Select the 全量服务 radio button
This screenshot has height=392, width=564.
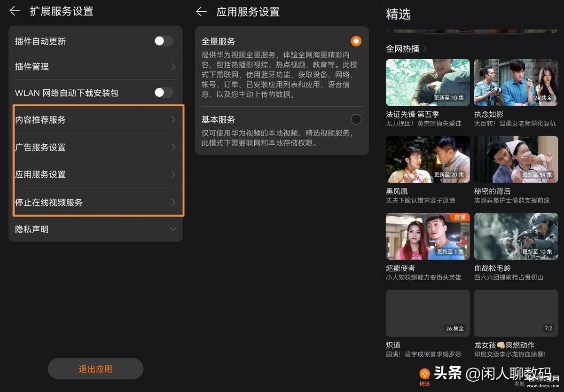(x=356, y=41)
